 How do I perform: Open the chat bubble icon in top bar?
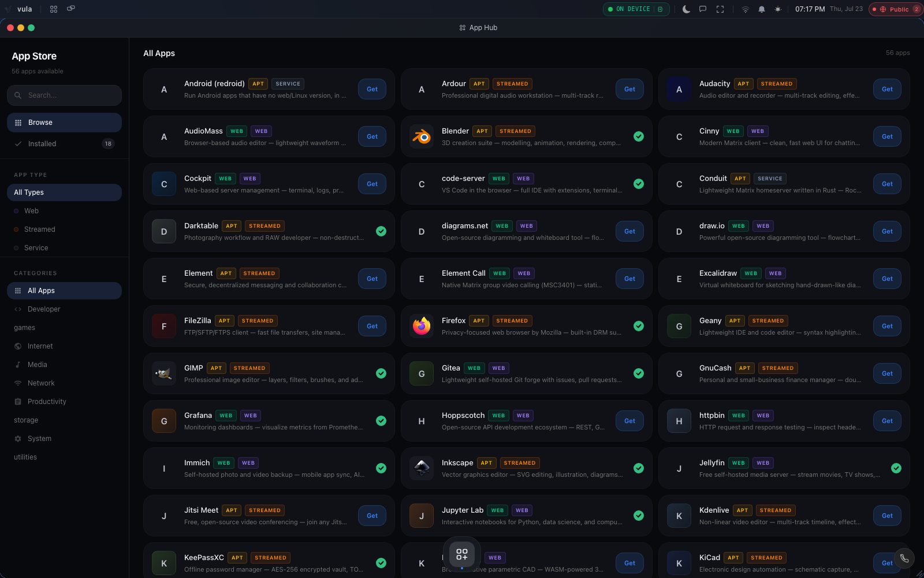pos(703,9)
